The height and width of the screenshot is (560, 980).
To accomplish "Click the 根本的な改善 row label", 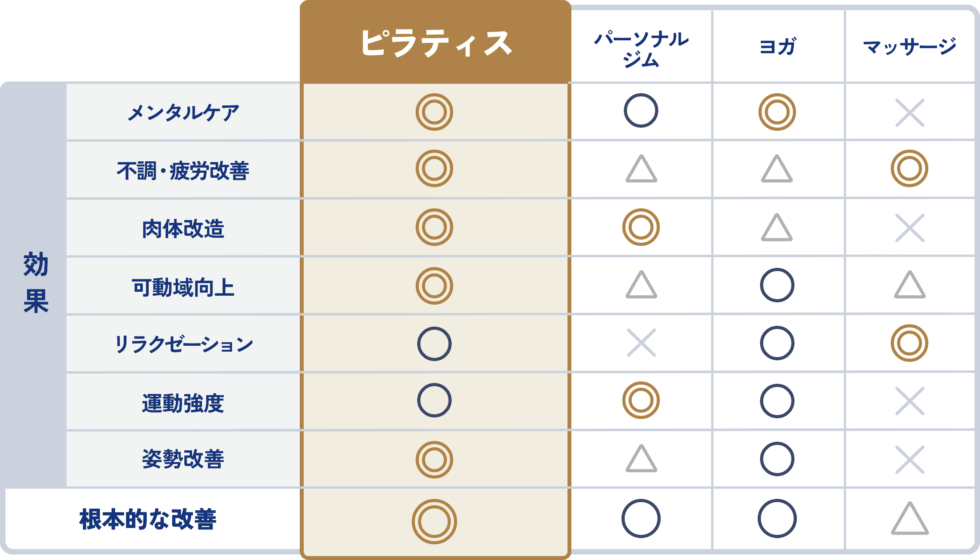I will (x=148, y=519).
